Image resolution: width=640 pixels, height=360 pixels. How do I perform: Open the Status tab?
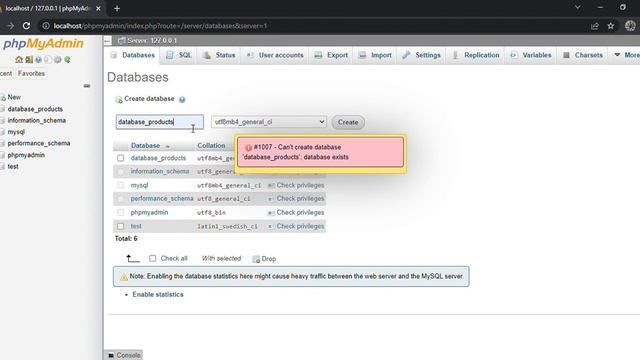click(220, 55)
